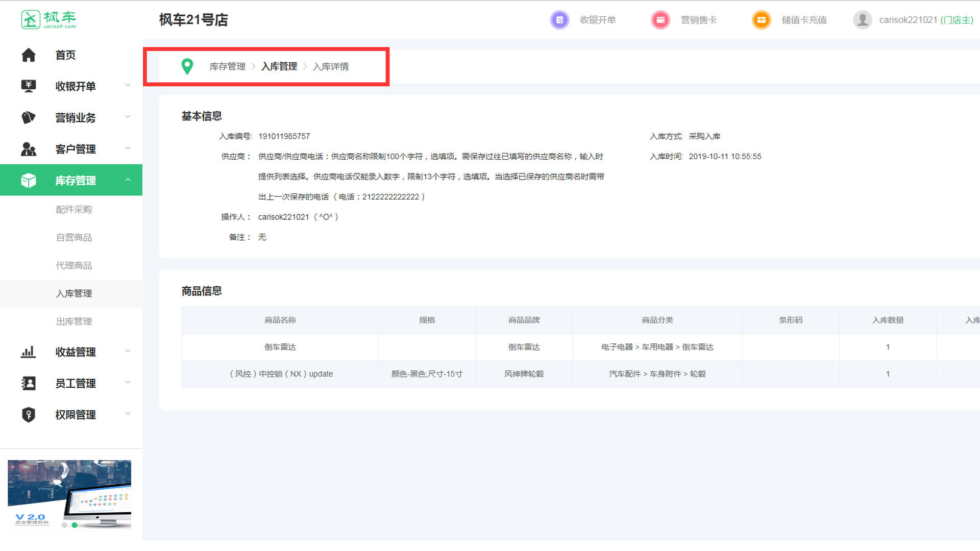Screen dimensions: 980x551
Task: Expand the 营销业务 menu chevron
Action: click(128, 117)
